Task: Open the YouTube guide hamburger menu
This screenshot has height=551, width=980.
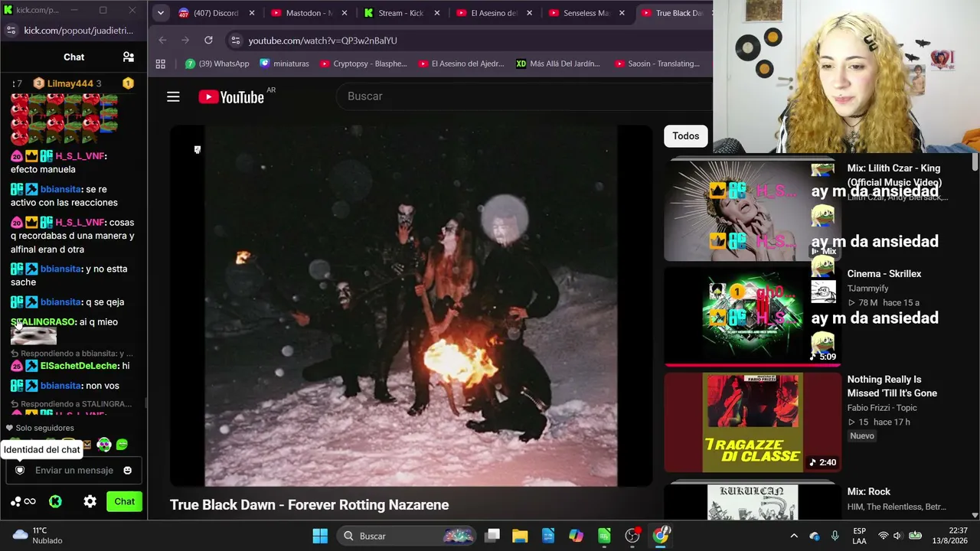Action: tap(173, 96)
